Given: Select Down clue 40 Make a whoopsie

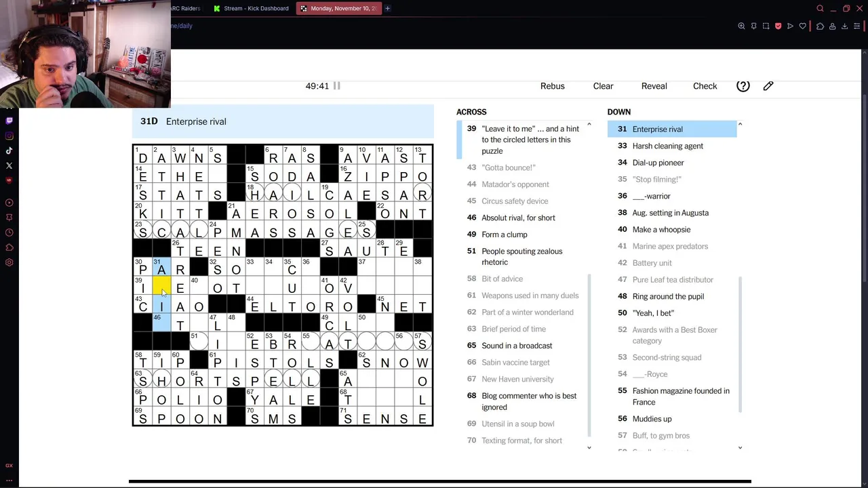Looking at the screenshot, I should click(x=672, y=230).
